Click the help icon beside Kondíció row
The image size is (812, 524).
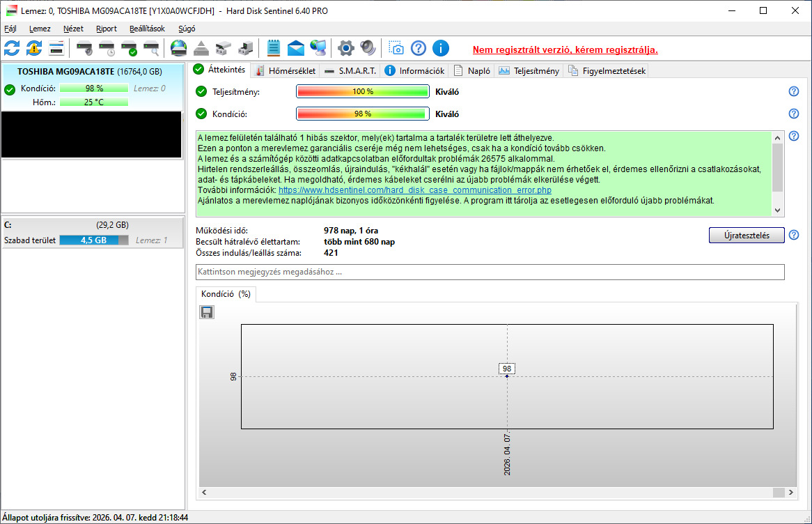793,114
